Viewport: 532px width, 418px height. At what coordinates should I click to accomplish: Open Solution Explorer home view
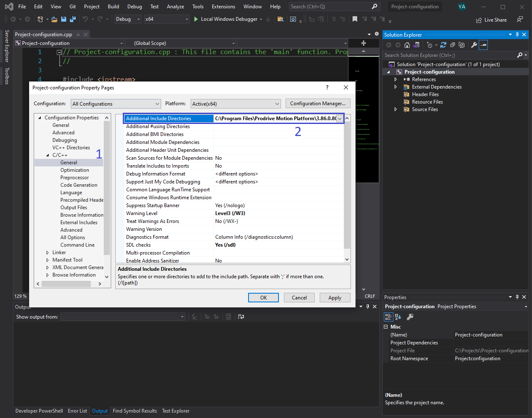tap(407, 45)
